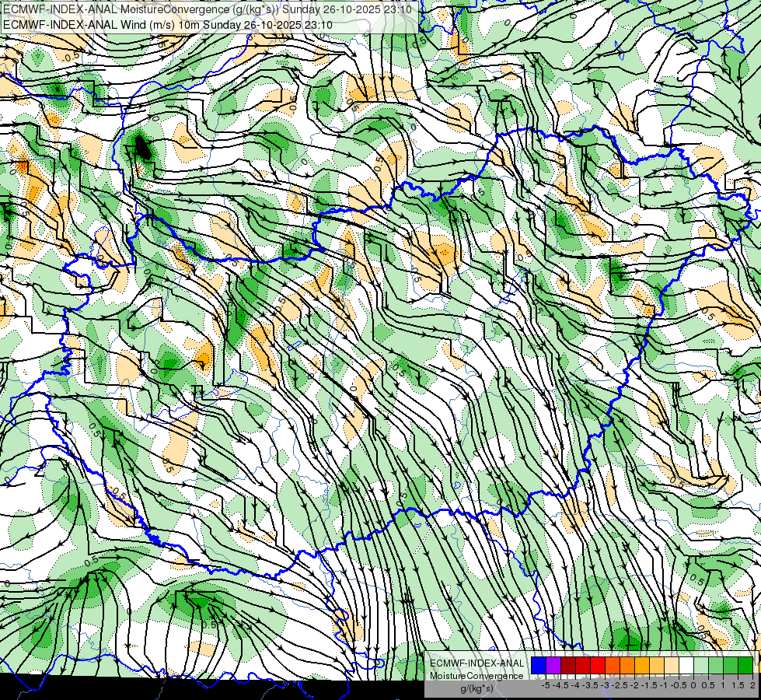Screen dimensions: 761x700
Task: Select the white swatch, -0.5 to 0
Action: (686, 665)
